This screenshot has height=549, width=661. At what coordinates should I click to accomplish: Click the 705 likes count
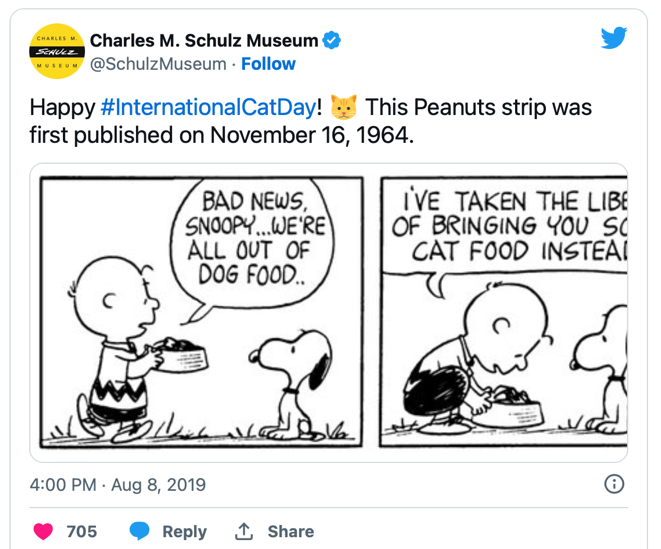click(x=82, y=531)
